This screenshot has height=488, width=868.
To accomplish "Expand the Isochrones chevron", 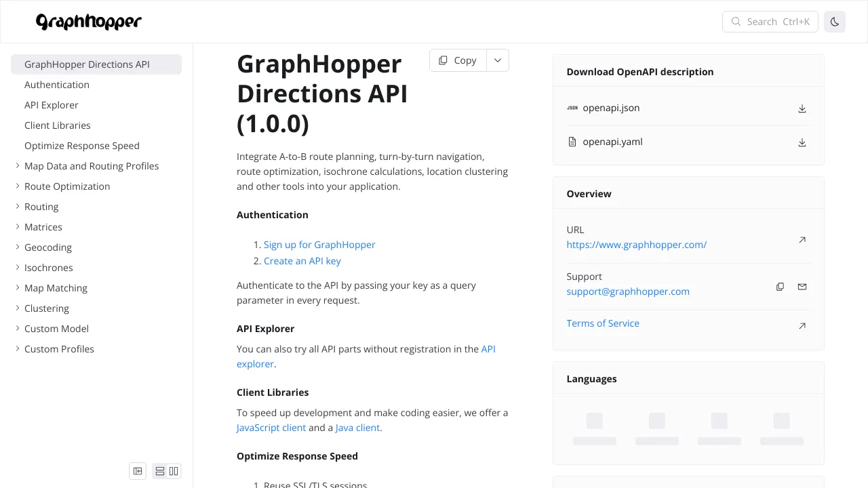I will click(18, 268).
